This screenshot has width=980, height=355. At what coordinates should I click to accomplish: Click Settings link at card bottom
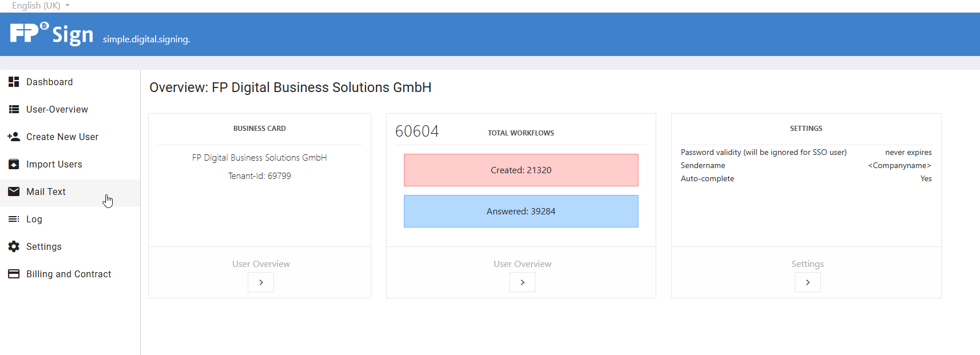[x=808, y=264]
